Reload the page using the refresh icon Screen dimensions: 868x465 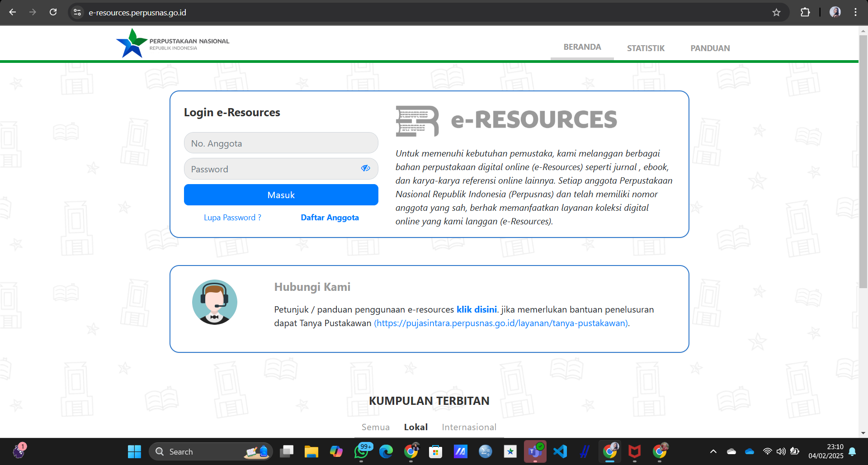(x=53, y=12)
